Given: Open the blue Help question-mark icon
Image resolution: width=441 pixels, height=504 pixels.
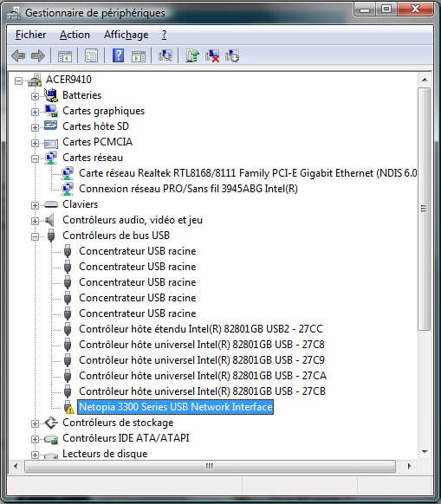Looking at the screenshot, I should 118,55.
